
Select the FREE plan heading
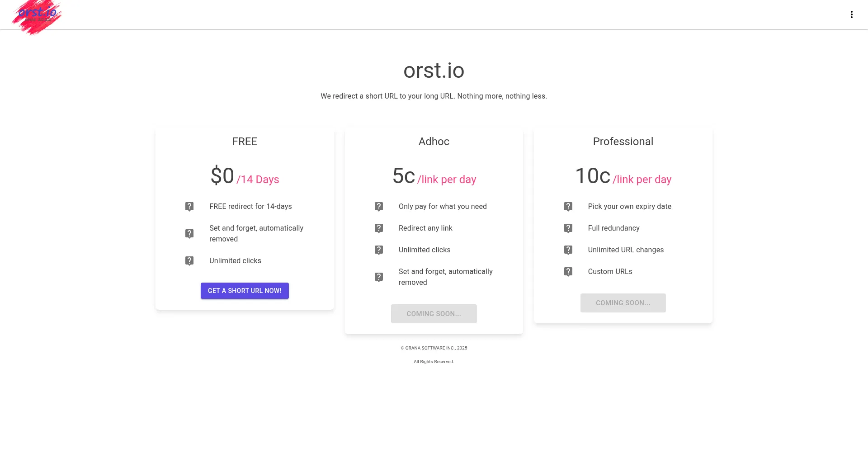(x=245, y=142)
